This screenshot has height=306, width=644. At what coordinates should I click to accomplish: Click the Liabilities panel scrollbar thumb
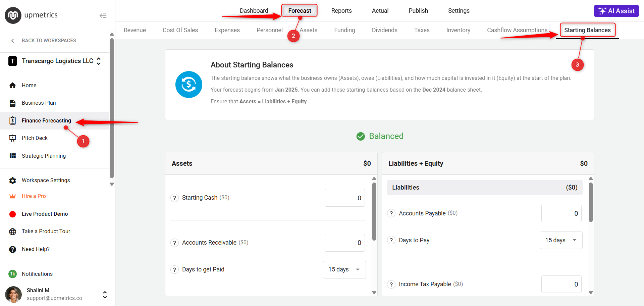pos(591,202)
